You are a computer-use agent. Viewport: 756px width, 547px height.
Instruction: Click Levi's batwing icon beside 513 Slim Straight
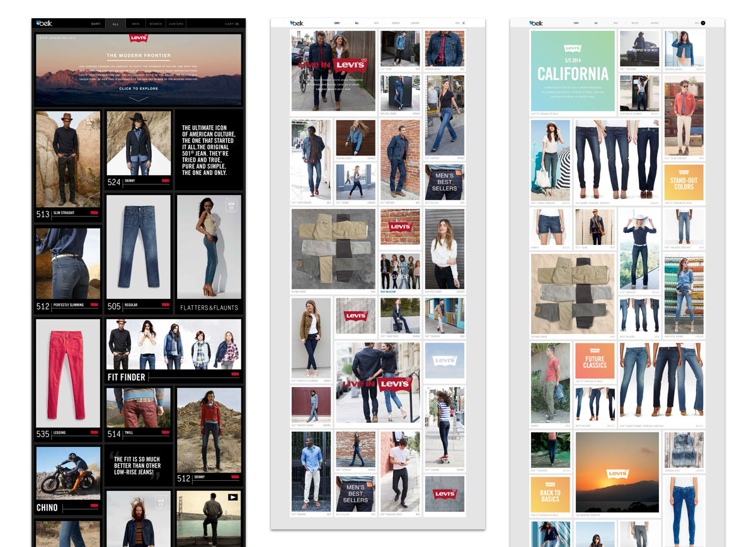point(94,213)
